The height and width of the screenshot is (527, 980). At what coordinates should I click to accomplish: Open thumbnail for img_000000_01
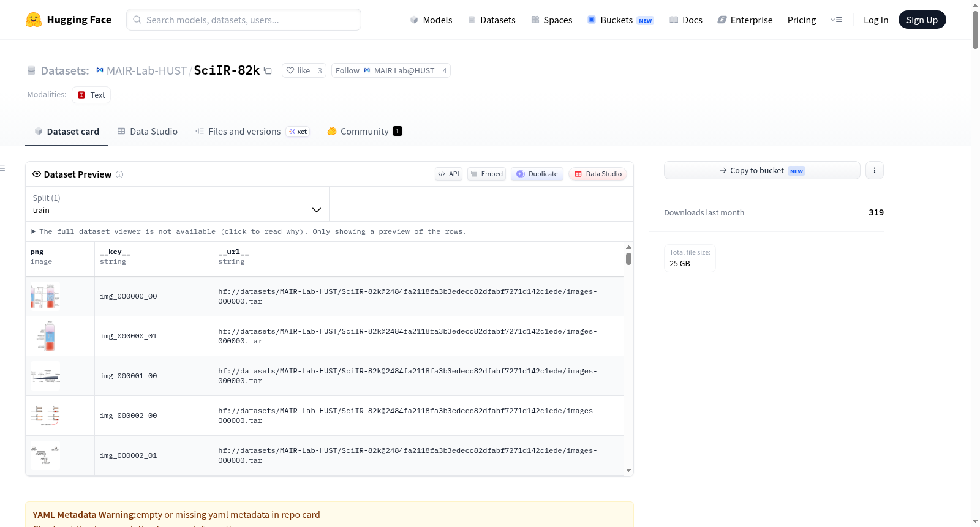coord(45,336)
